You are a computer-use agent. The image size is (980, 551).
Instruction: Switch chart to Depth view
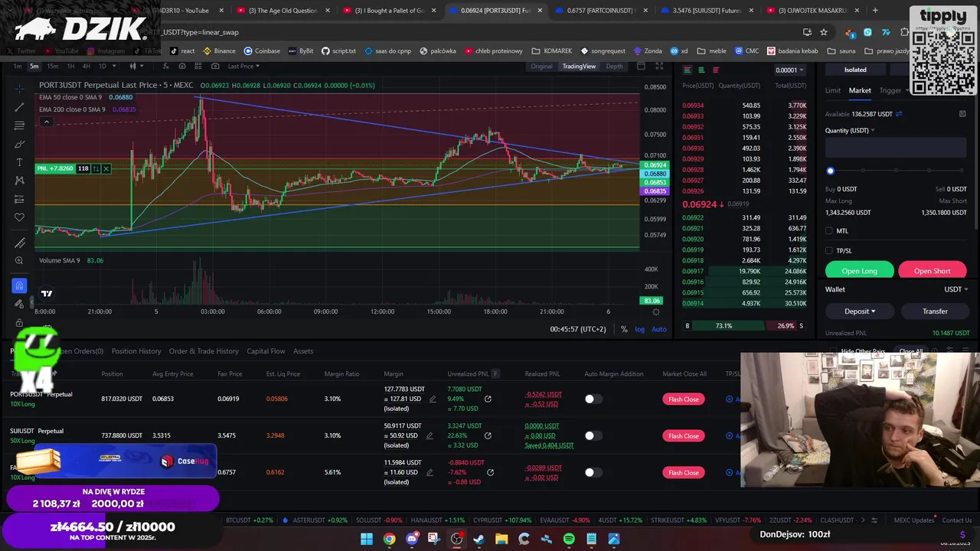[614, 67]
